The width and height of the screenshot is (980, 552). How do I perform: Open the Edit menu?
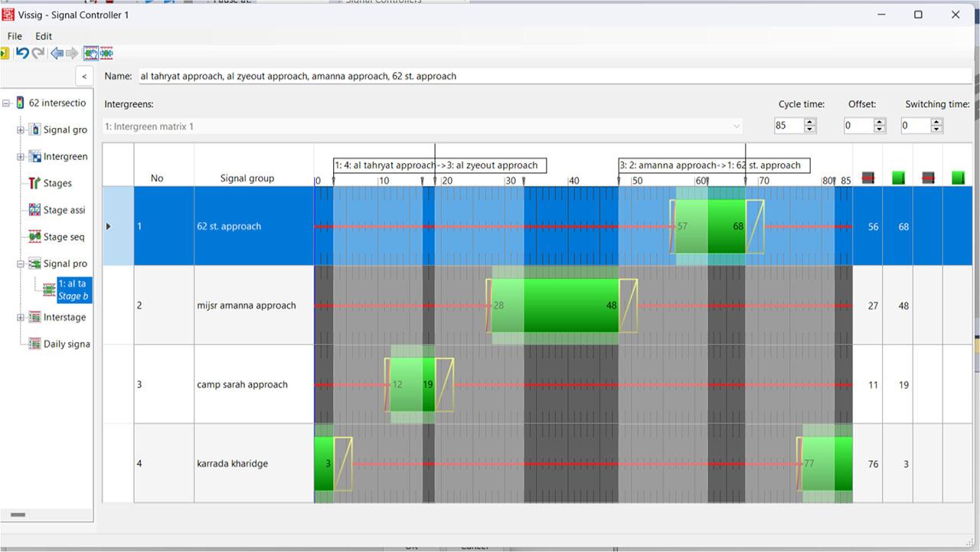tap(44, 36)
